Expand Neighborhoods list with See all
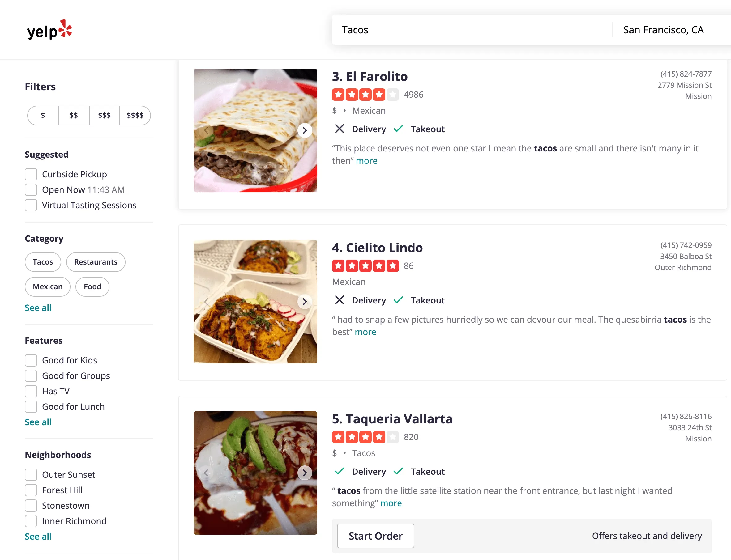Viewport: 731px width, 560px height. (x=38, y=536)
